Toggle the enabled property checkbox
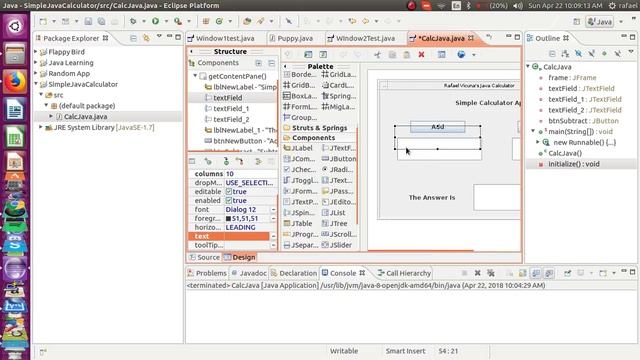Screen dimensions: 640x360 229,200
